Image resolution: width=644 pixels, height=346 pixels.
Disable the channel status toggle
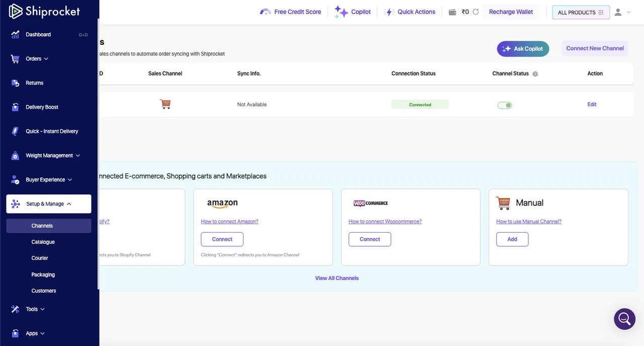click(x=505, y=105)
